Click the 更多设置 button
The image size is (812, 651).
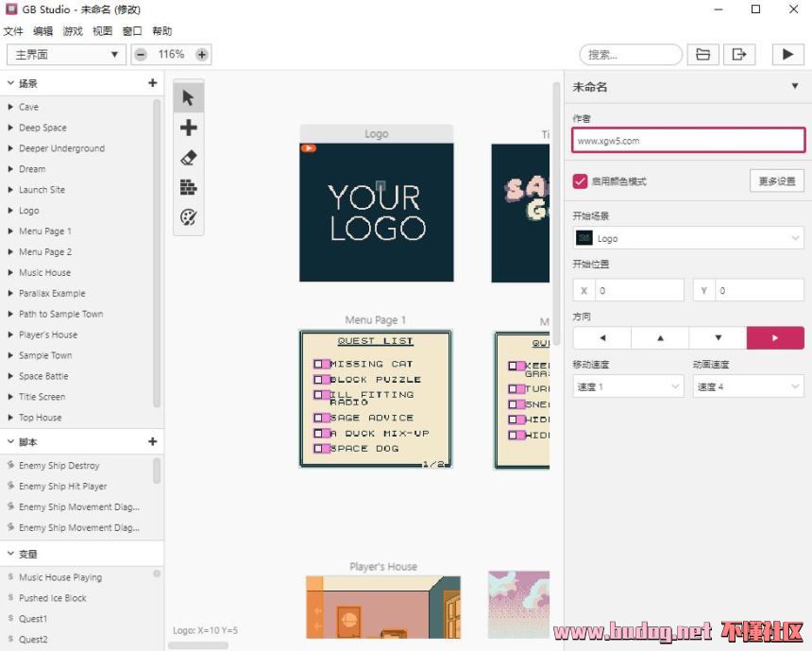coord(776,180)
